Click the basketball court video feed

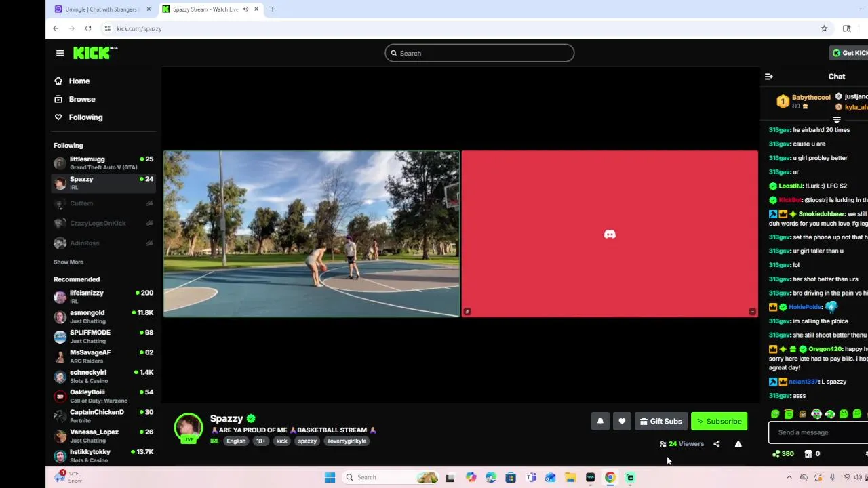tap(311, 234)
